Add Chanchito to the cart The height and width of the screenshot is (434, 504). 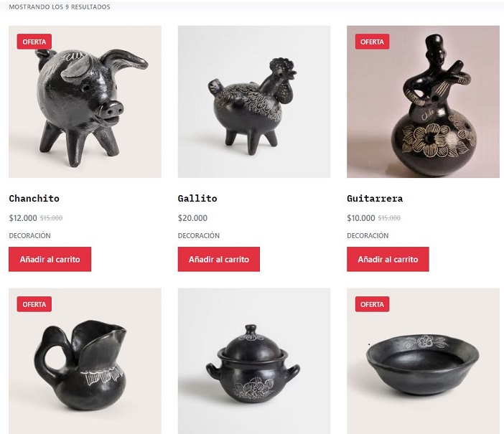click(50, 259)
